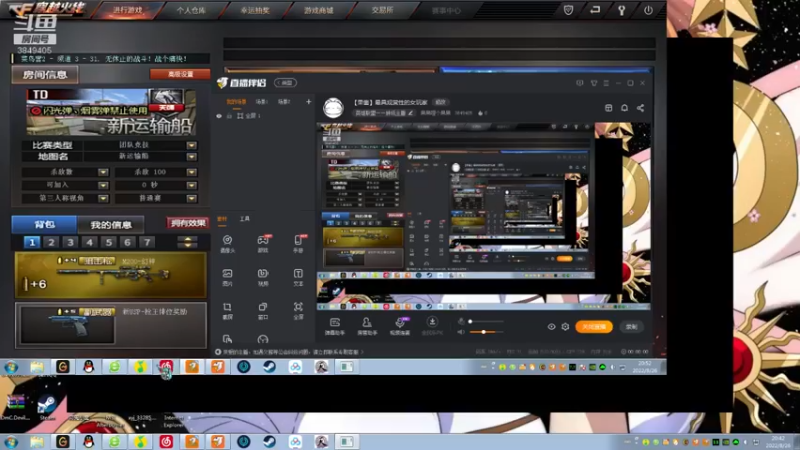Click the shield icon in the game top bar

point(568,10)
